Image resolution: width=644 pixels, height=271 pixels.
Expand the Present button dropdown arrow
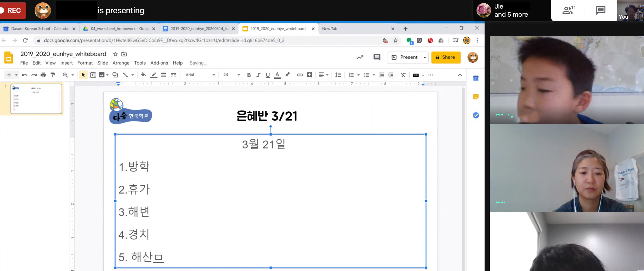click(x=425, y=57)
